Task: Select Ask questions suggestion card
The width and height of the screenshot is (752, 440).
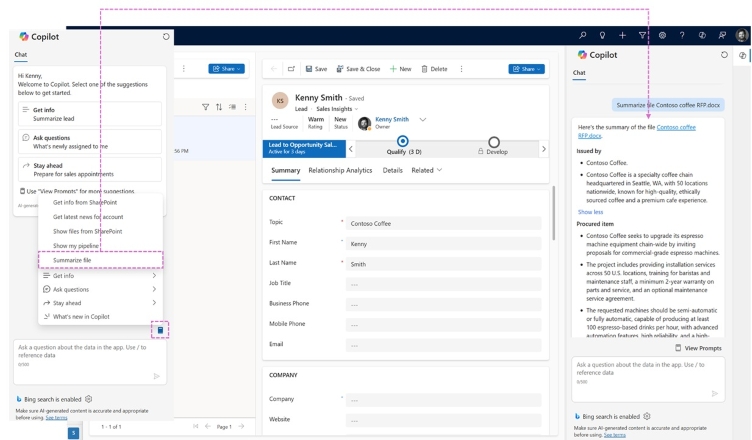Action: 90,142
